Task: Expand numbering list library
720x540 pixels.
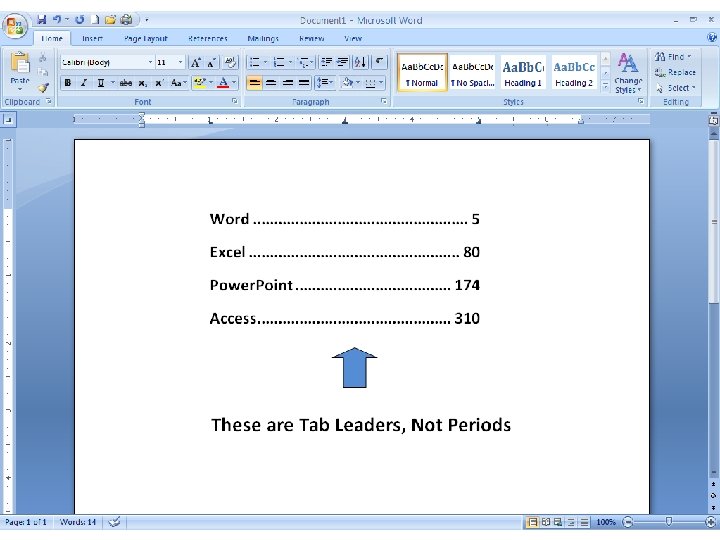Action: (290, 62)
